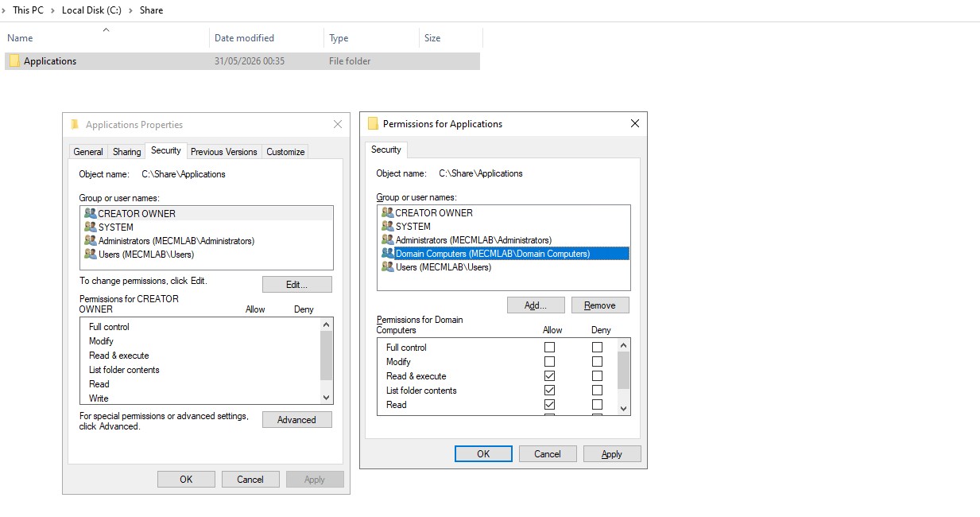
Task: Click scroll-down arrow in Domain Computers permissions list
Action: [623, 408]
